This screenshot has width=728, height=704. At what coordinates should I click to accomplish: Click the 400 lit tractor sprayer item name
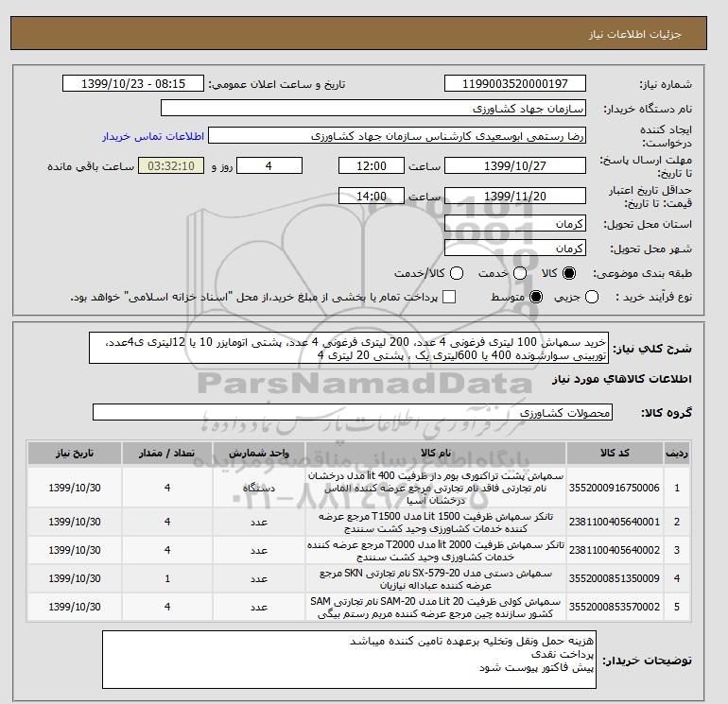click(436, 488)
